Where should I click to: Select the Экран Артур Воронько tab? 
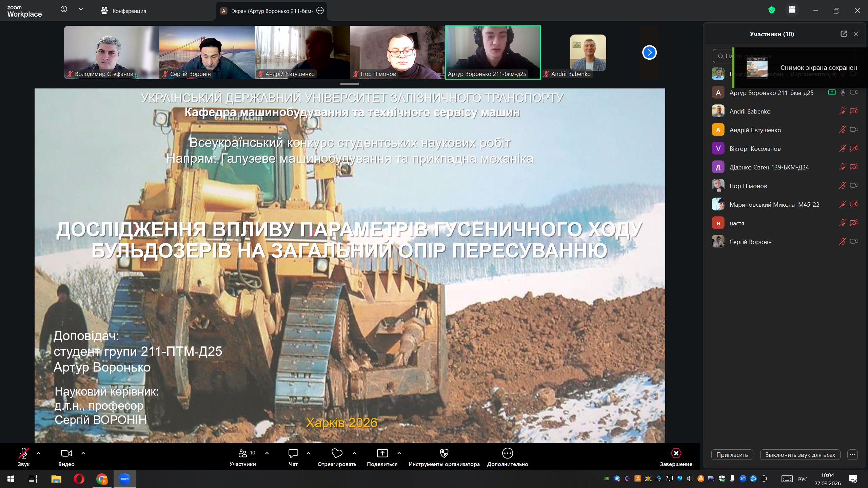(268, 11)
